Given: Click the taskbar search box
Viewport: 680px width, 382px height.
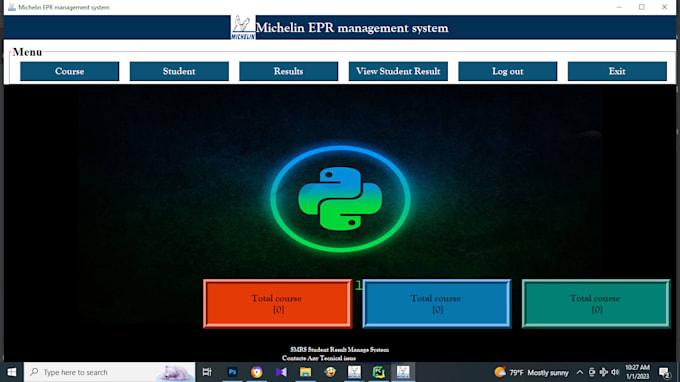Looking at the screenshot, I should (109, 372).
